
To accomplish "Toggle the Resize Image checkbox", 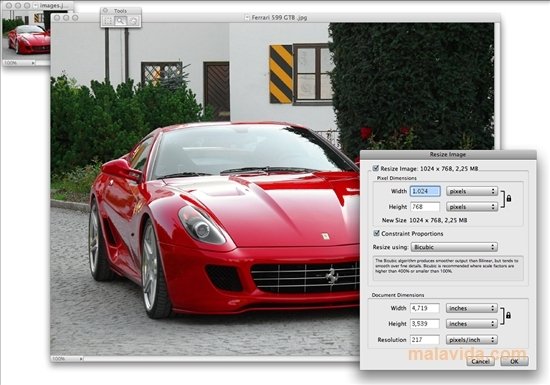I will pos(376,168).
